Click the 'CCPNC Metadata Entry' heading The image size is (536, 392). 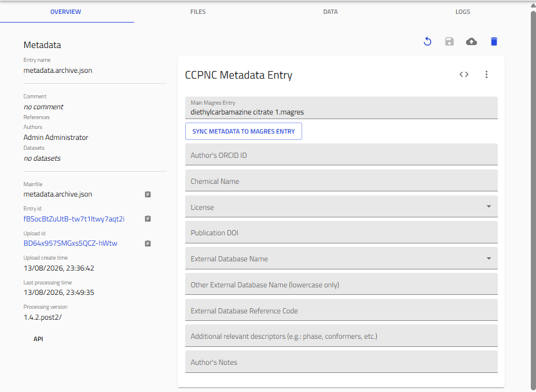[x=238, y=75]
